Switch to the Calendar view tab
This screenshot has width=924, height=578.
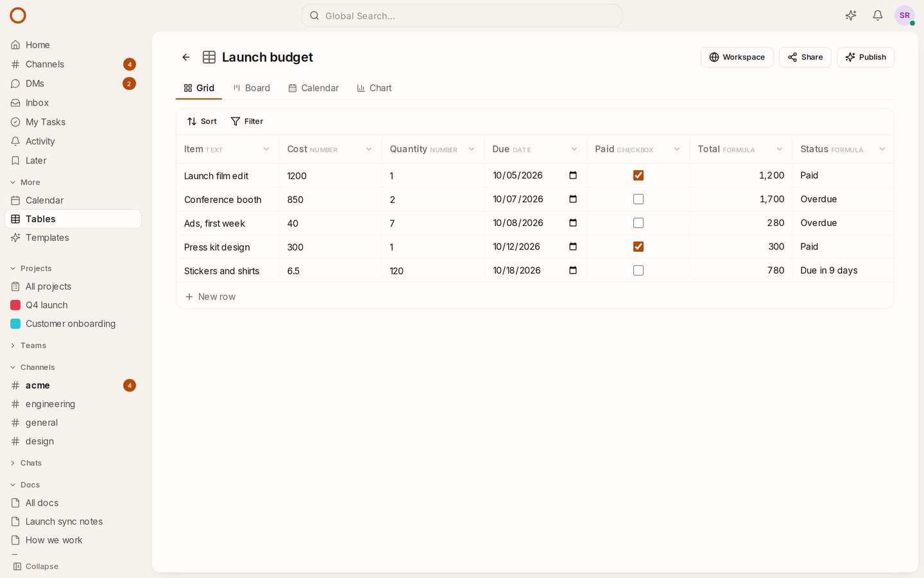pyautogui.click(x=314, y=88)
